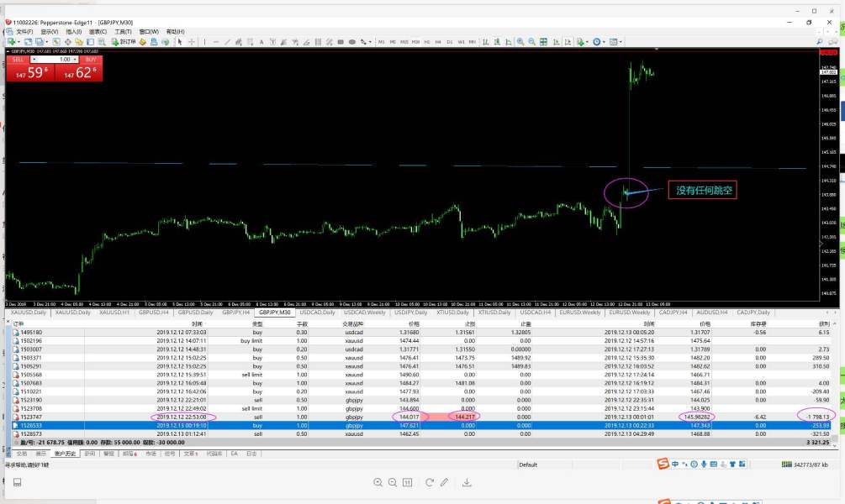The width and height of the screenshot is (845, 504).
Task: Switch chart to line chart icon
Action: (x=508, y=41)
